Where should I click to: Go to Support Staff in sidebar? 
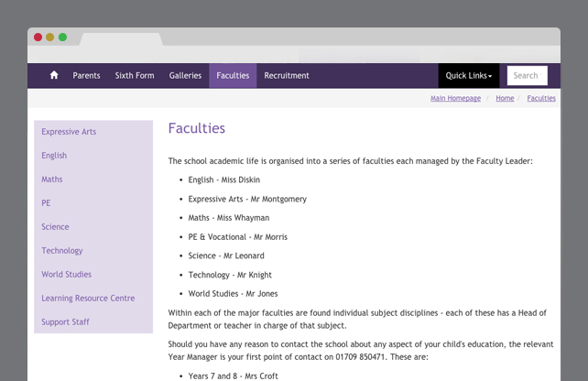tap(65, 322)
